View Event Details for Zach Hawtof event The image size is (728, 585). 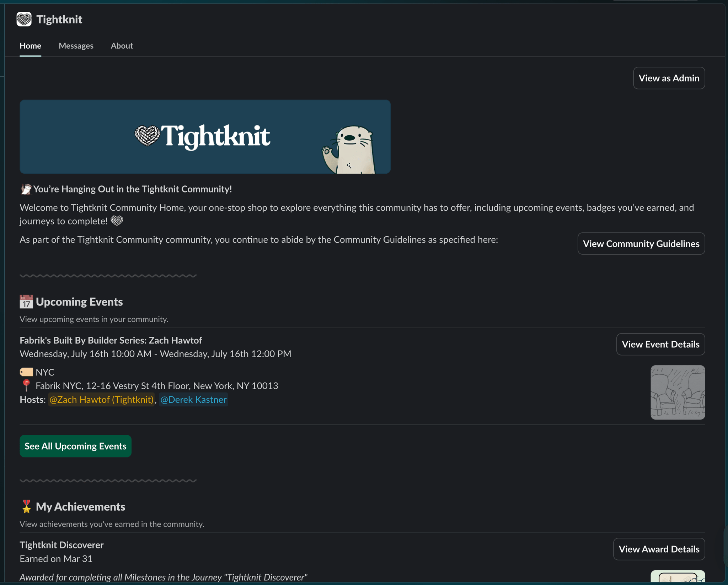pyautogui.click(x=660, y=344)
